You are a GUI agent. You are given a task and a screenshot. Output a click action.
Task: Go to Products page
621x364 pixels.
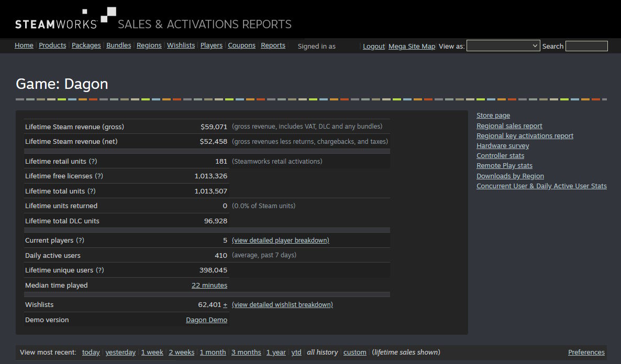tap(52, 45)
